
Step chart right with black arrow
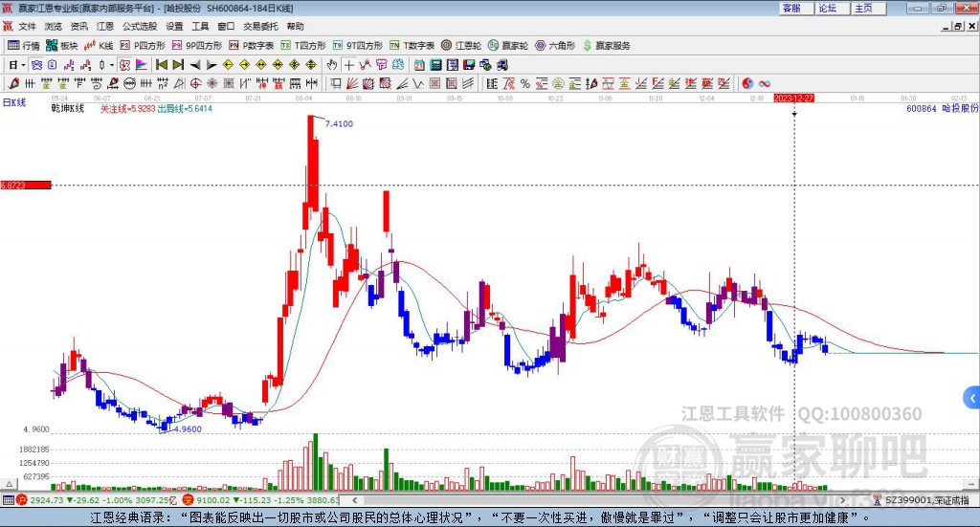[212, 65]
